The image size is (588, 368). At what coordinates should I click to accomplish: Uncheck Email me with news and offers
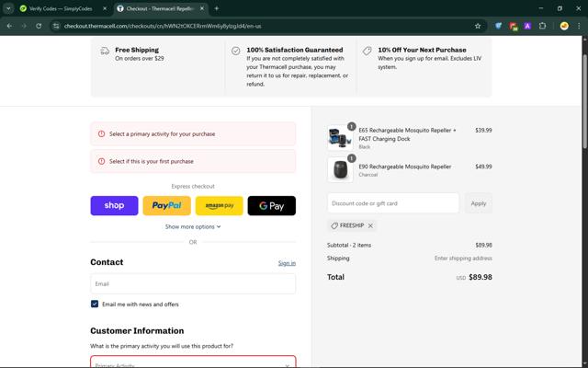click(x=95, y=304)
